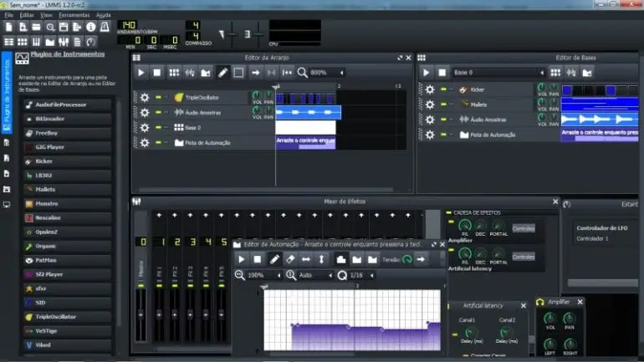
Task: Open the Editar menu
Action: [27, 15]
